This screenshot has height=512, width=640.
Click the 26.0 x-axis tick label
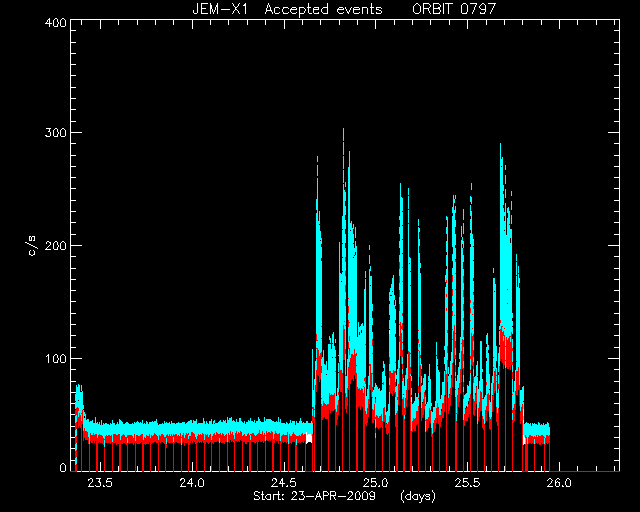tap(559, 483)
